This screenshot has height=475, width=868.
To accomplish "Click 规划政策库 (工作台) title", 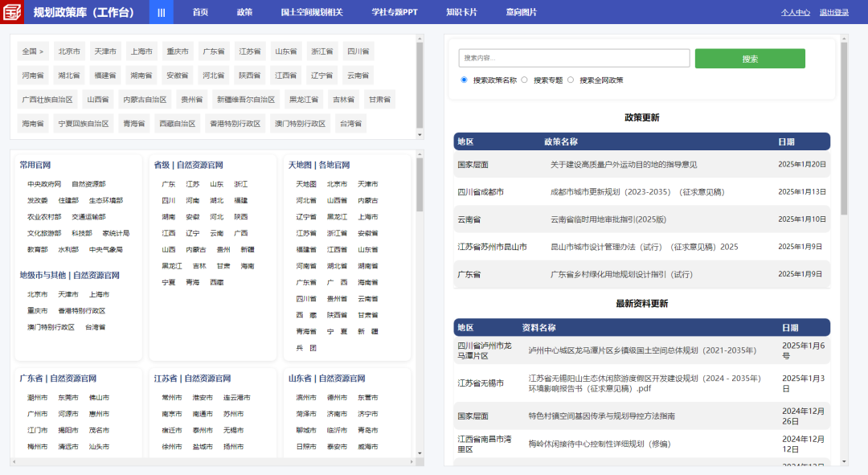I will click(x=84, y=12).
